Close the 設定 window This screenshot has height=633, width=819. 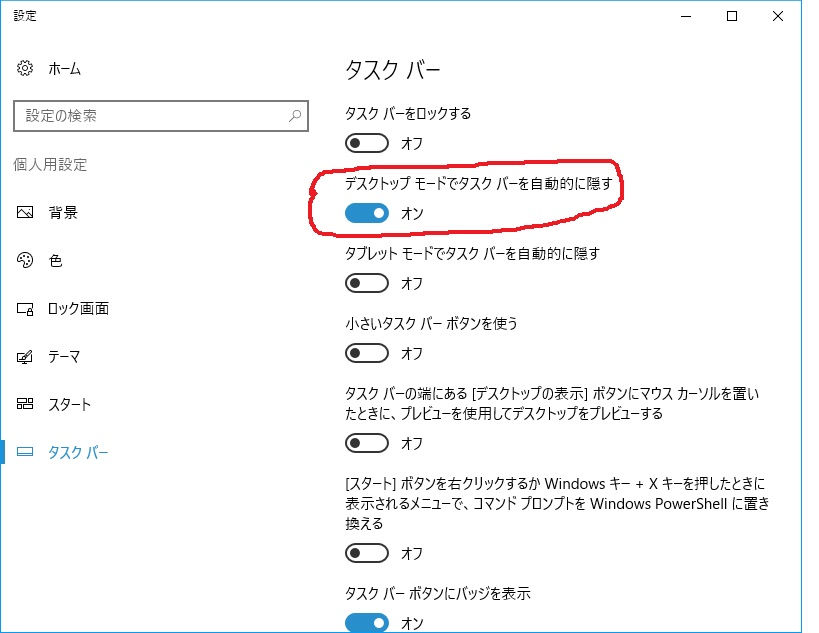778,16
